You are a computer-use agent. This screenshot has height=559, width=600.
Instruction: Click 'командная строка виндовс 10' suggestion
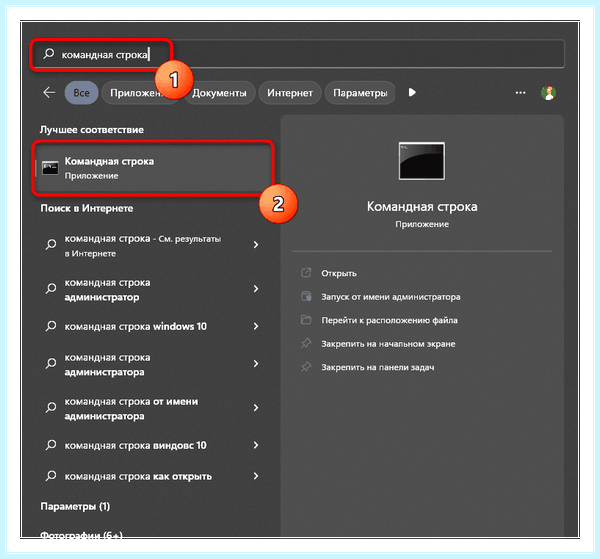152,445
